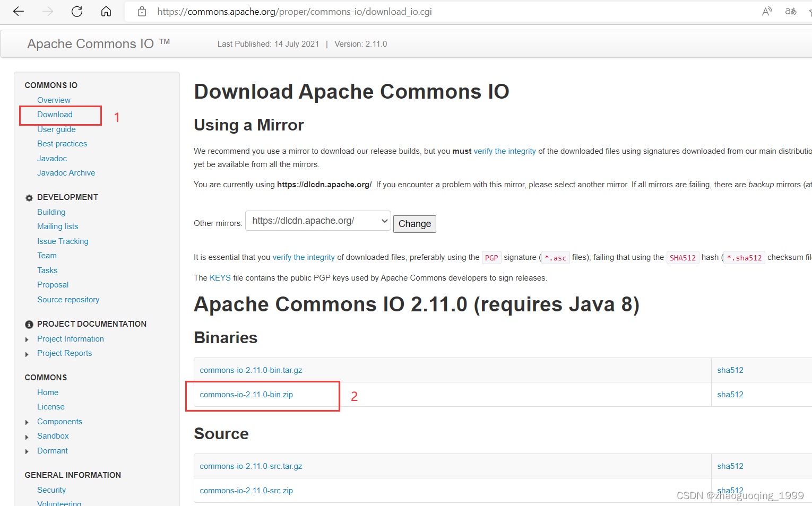Open the Security link
Viewport: 812px width, 506px height.
(x=51, y=490)
